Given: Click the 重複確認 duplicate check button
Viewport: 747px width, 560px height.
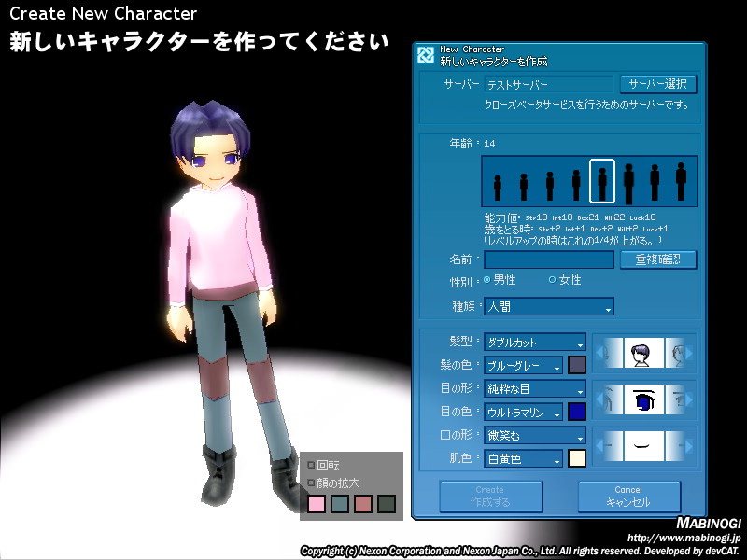Looking at the screenshot, I should [x=658, y=259].
